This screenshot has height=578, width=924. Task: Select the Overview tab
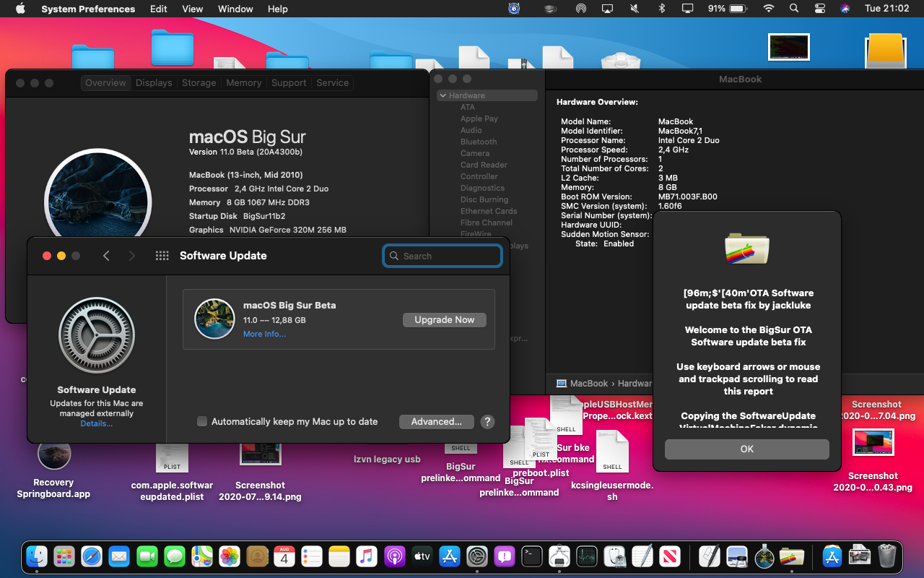(105, 82)
